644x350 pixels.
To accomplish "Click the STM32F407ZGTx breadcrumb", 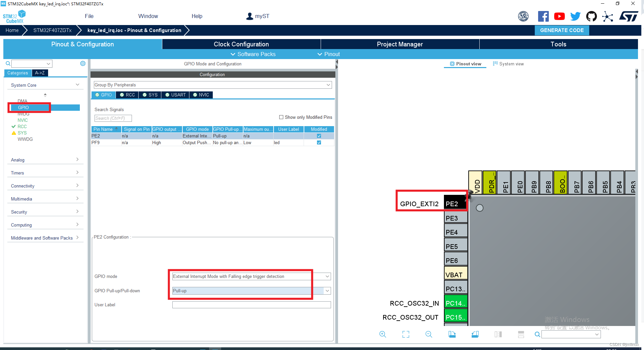I will (x=52, y=30).
